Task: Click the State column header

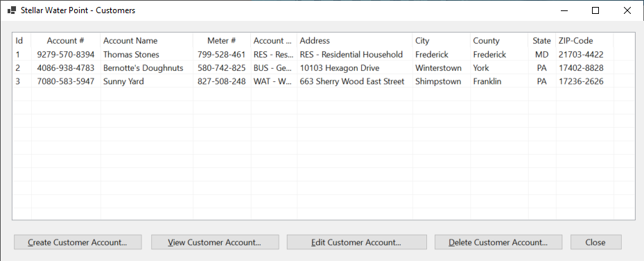Action: [541, 41]
